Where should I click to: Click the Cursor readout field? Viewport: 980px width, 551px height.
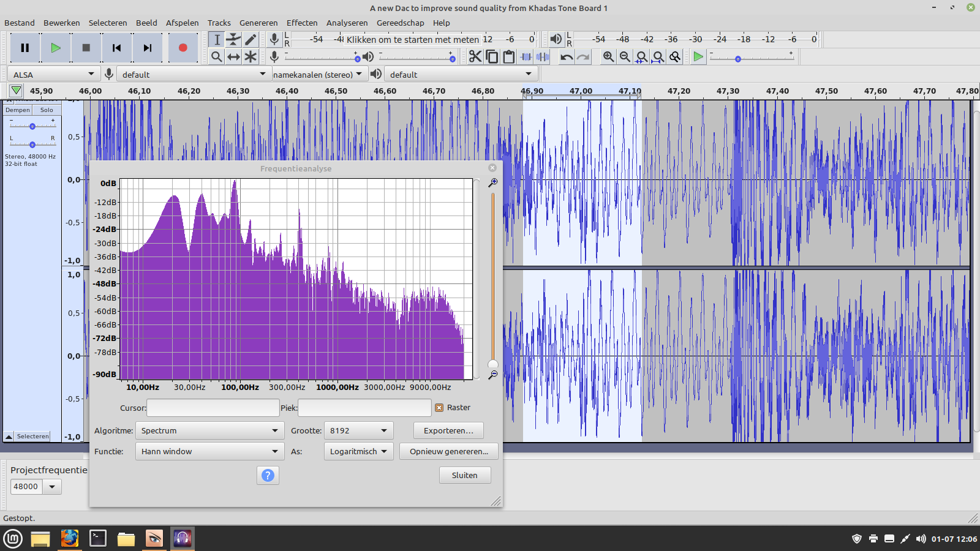pos(213,408)
